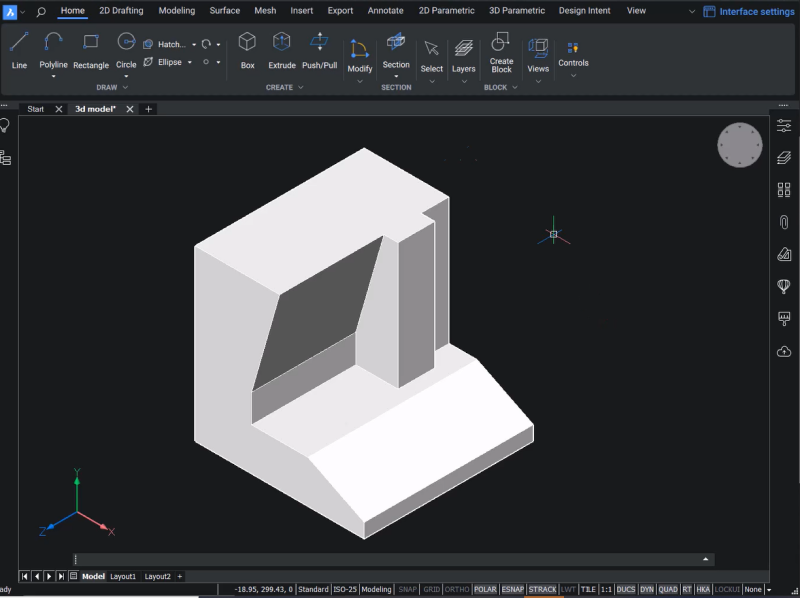This screenshot has height=599, width=800.
Task: Disable STRACK in the status bar
Action: pos(541,589)
